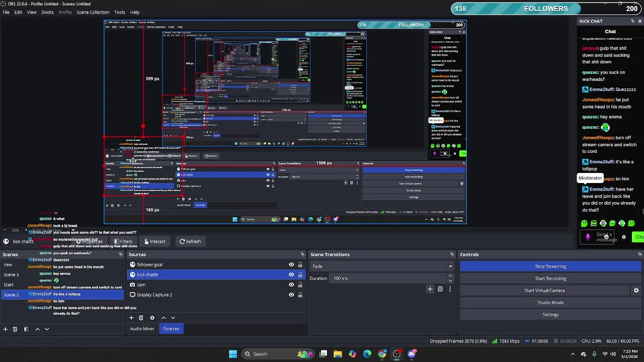The height and width of the screenshot is (362, 644).
Task: Move selected source up in list
Action: tap(163, 318)
